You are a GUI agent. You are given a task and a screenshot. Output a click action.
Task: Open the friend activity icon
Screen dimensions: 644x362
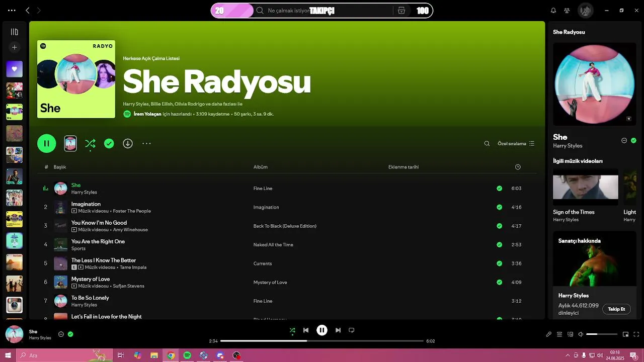pos(567,11)
